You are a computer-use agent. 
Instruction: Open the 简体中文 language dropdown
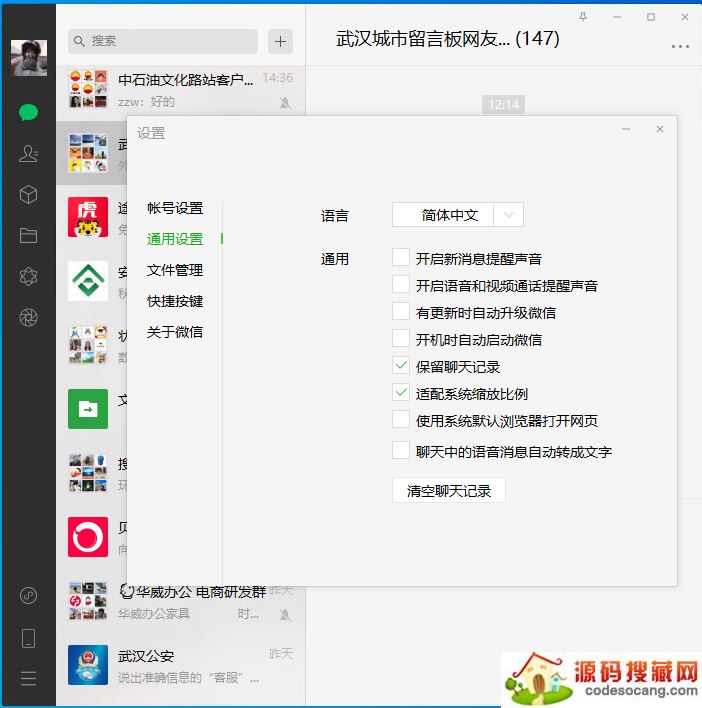pos(458,214)
